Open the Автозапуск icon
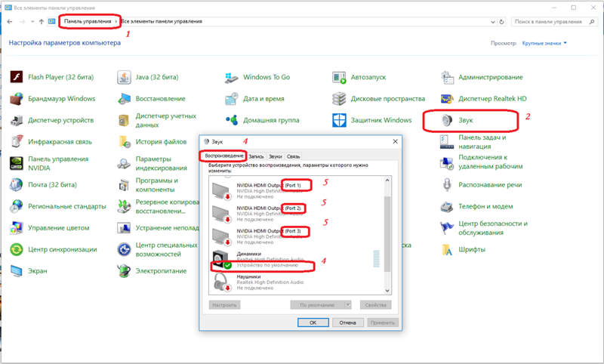604x364 pixels. click(x=339, y=77)
